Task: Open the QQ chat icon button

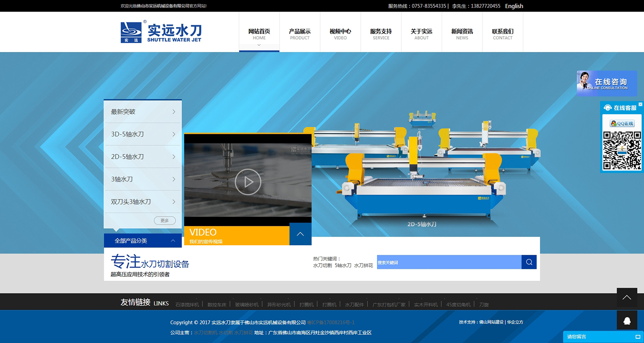Action: pos(627,320)
